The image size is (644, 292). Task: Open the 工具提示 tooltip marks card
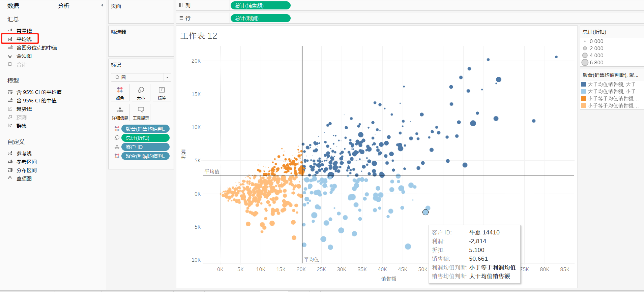click(141, 112)
